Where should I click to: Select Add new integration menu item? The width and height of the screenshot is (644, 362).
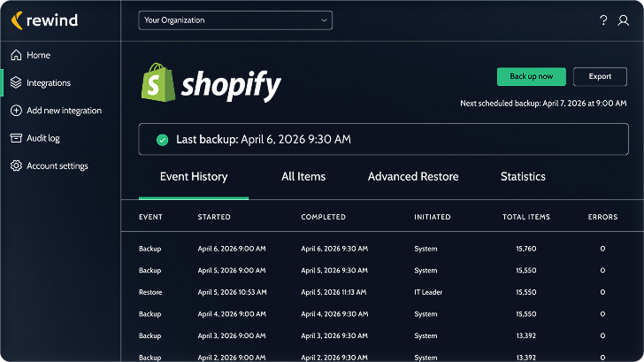pos(64,111)
